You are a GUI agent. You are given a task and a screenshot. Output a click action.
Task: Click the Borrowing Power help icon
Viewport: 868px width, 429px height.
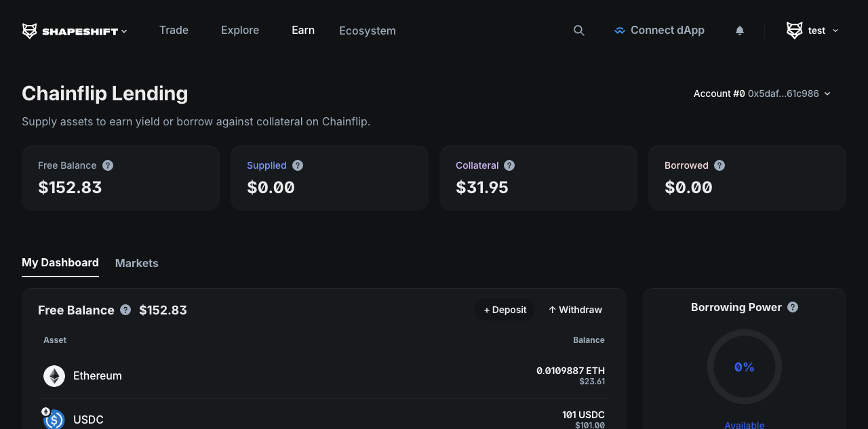793,307
